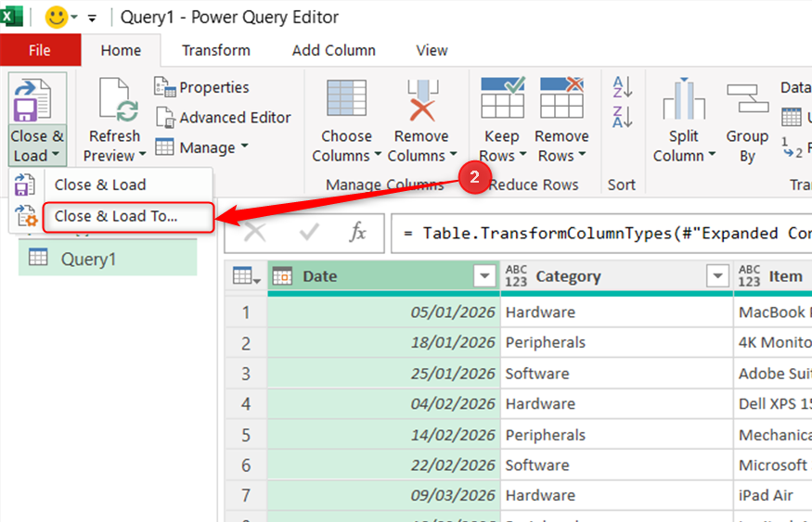Expand the Keep Rows dropdown arrow
Viewport: 812px width, 522px height.
(523, 154)
